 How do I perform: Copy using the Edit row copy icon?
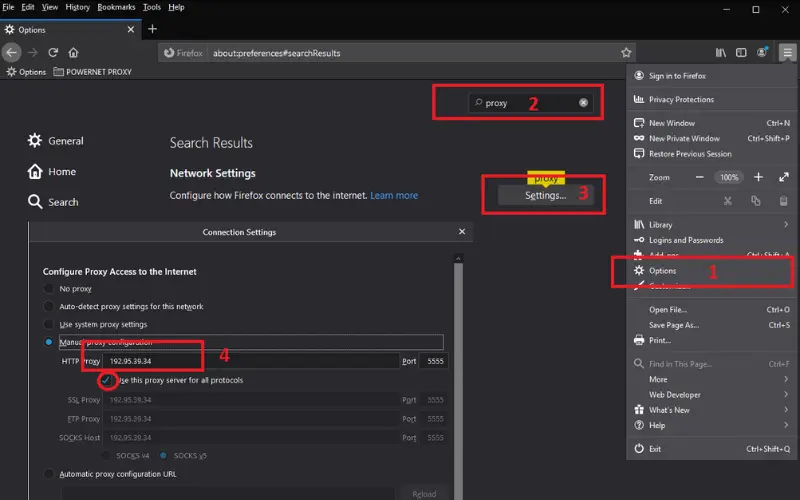click(x=756, y=201)
